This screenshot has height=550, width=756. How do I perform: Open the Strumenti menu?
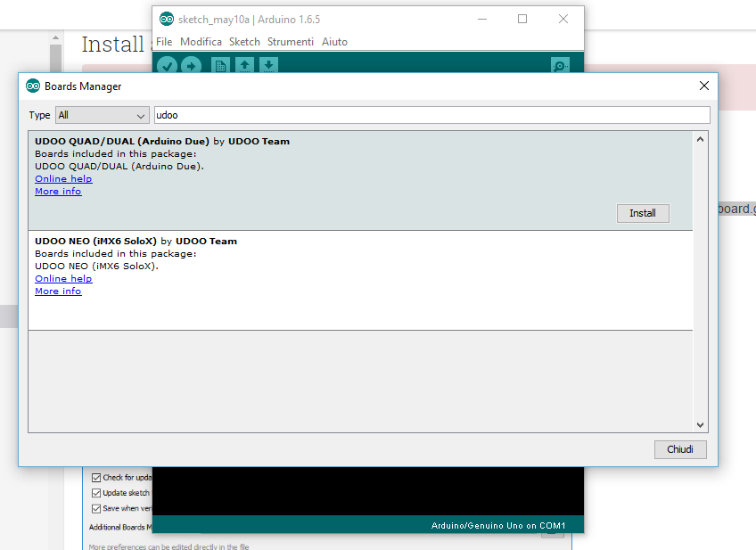point(291,42)
